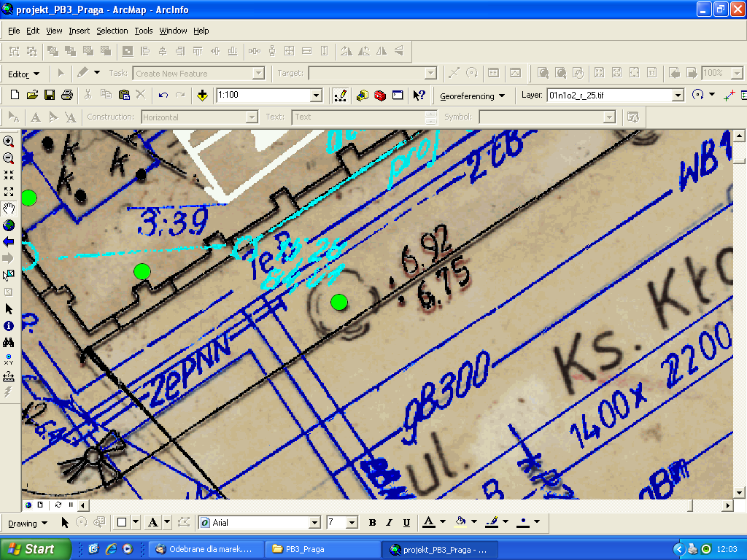The image size is (747, 560).
Task: Open the fill color dropdown
Action: (474, 522)
